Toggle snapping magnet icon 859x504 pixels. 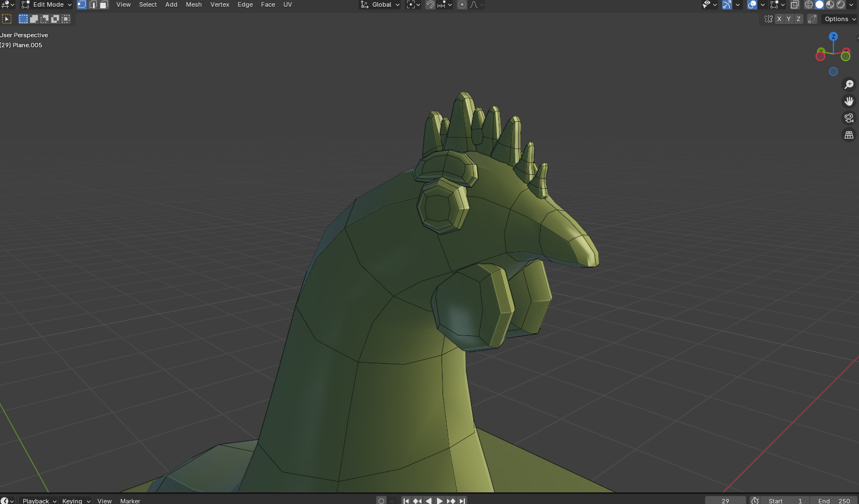430,4
